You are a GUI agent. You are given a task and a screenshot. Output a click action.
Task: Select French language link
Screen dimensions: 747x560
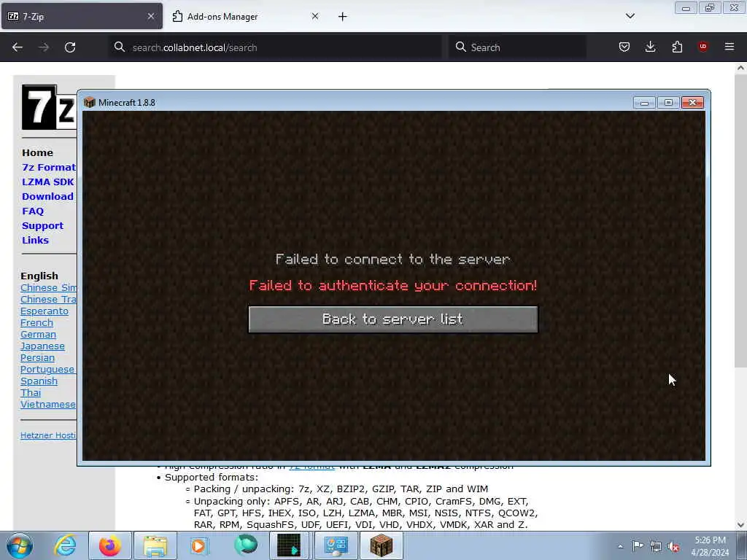(x=36, y=323)
